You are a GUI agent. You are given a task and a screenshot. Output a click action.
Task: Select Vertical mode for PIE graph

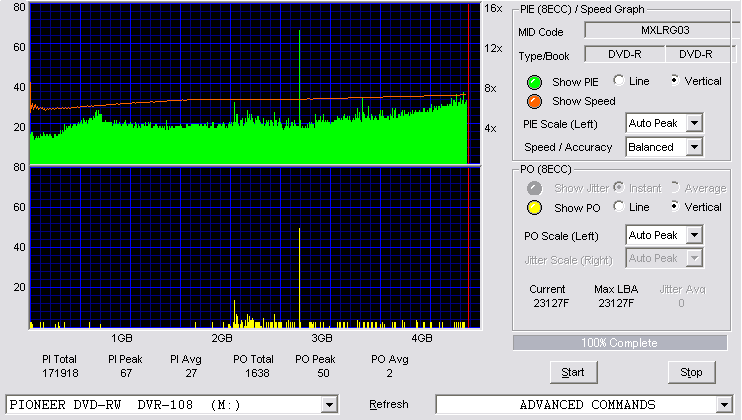click(675, 80)
